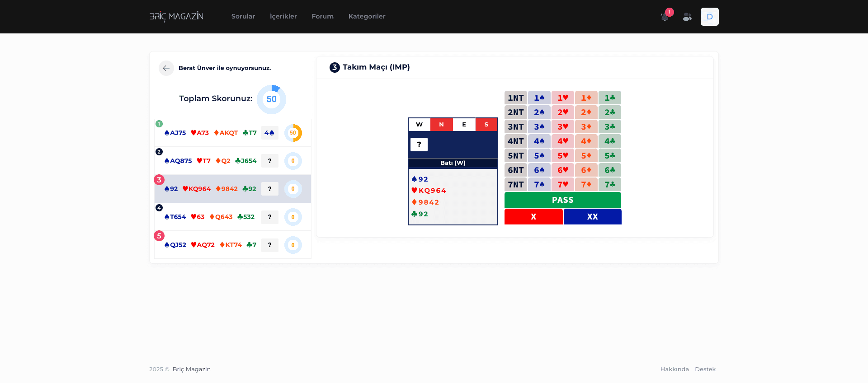The image size is (868, 383).
Task: Click the Briç Magazin logo
Action: 176,16
